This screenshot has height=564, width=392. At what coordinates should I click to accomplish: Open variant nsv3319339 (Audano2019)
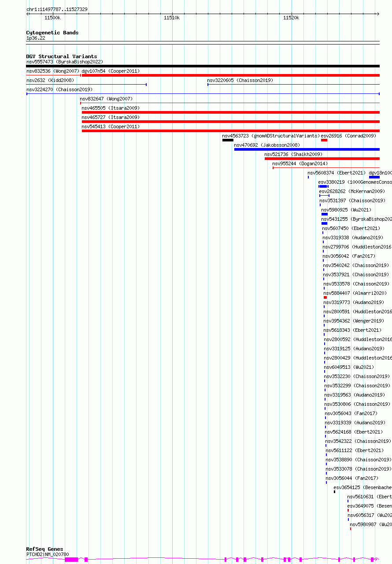355,423
